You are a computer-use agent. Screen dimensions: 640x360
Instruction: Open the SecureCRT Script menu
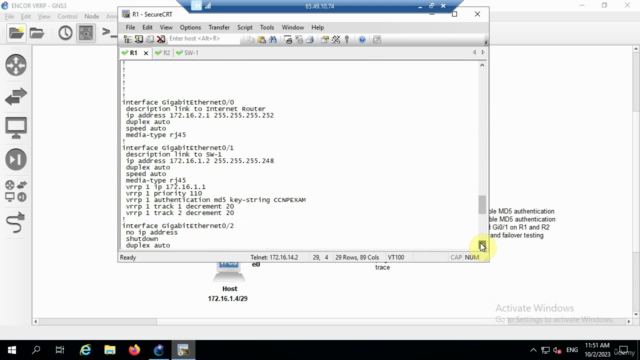pos(244,27)
